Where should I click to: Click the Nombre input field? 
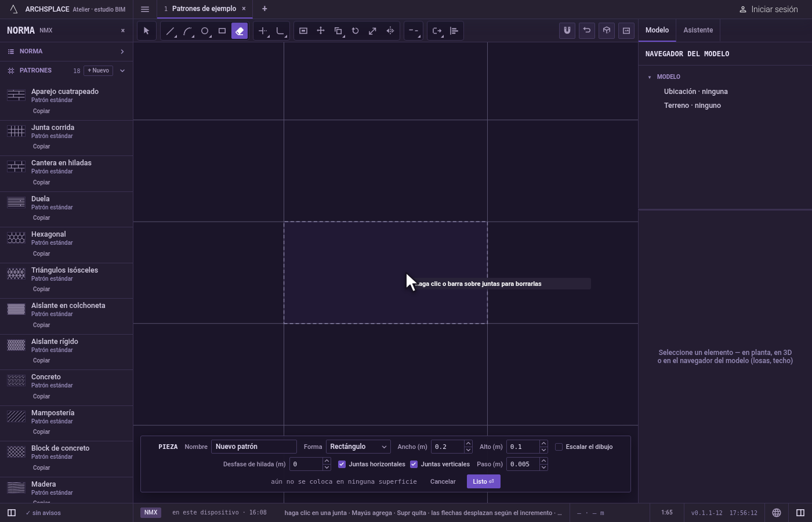click(254, 447)
